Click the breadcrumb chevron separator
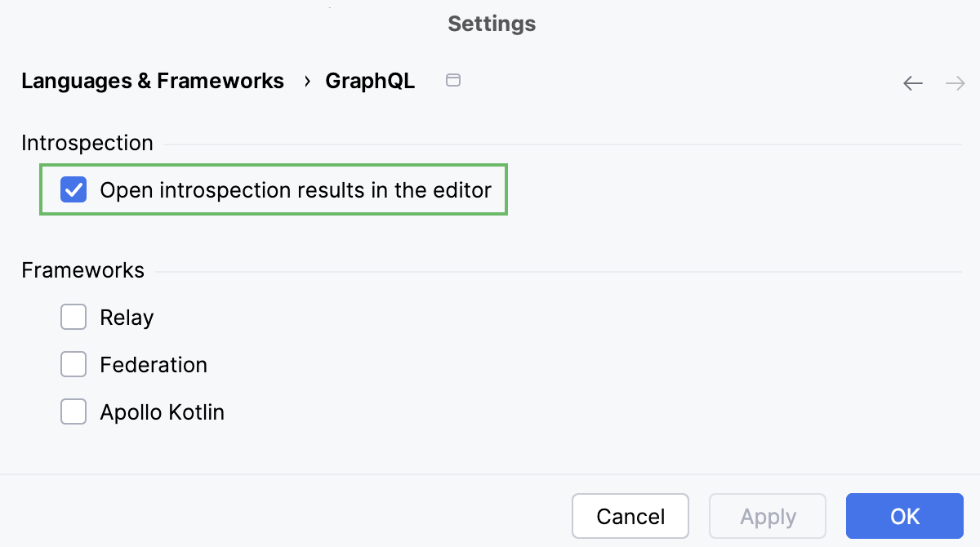 (x=307, y=81)
